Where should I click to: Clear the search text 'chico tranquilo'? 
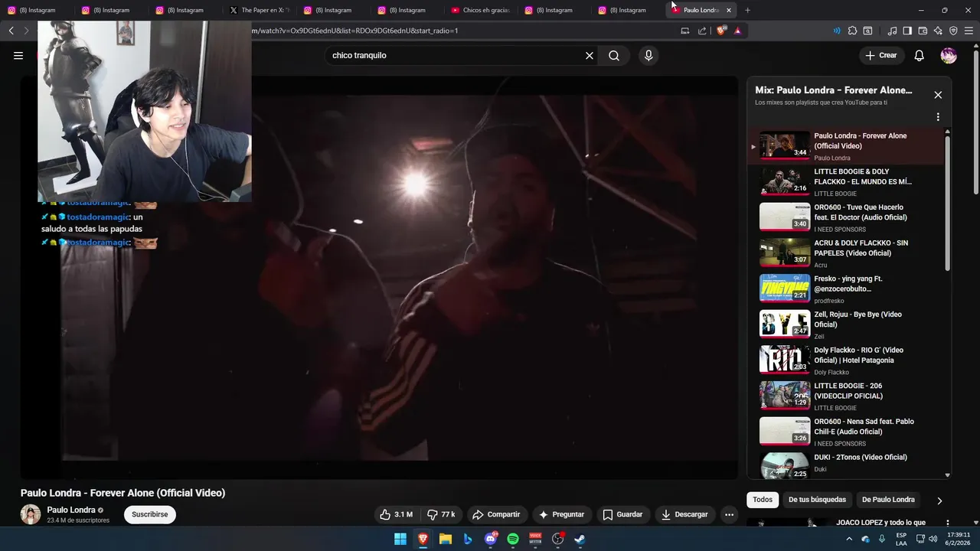click(x=590, y=55)
